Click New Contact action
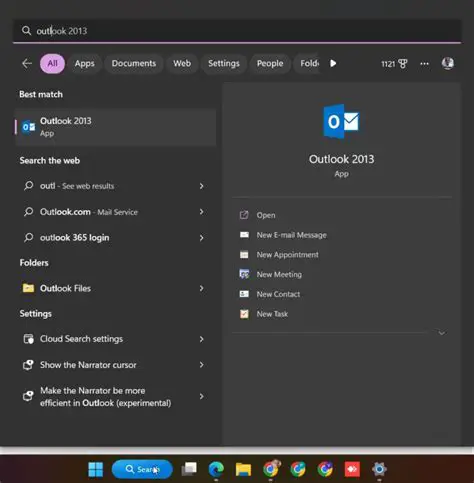Viewport: 474px width, 483px height. click(278, 294)
